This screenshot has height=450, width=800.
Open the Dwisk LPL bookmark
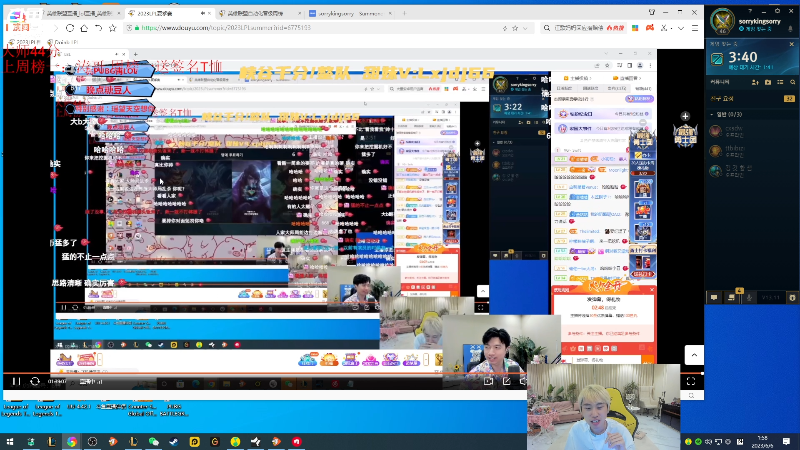(62, 42)
